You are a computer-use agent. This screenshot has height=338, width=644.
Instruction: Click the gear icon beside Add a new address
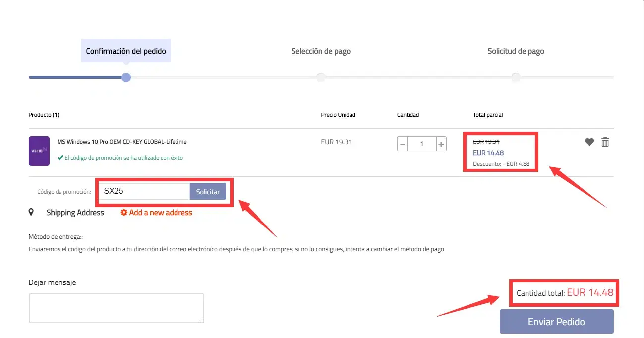(124, 212)
